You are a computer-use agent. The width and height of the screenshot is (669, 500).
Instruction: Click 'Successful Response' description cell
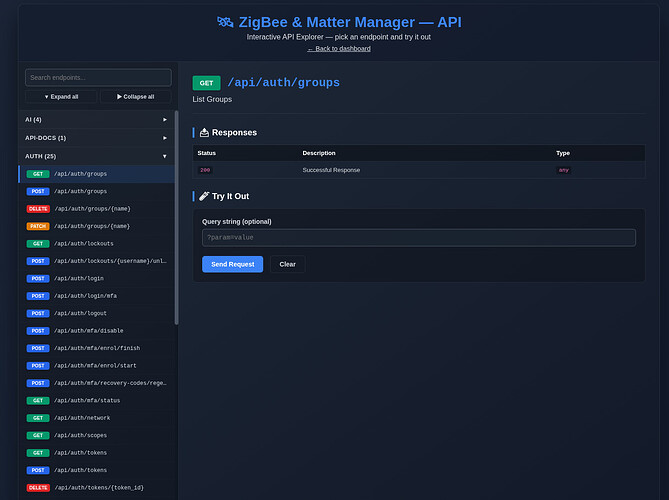click(331, 170)
